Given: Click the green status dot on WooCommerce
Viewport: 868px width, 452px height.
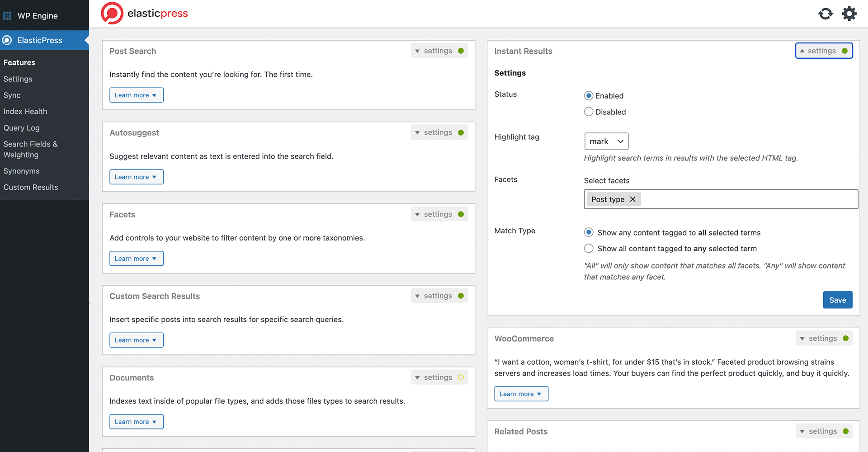Looking at the screenshot, I should [846, 338].
